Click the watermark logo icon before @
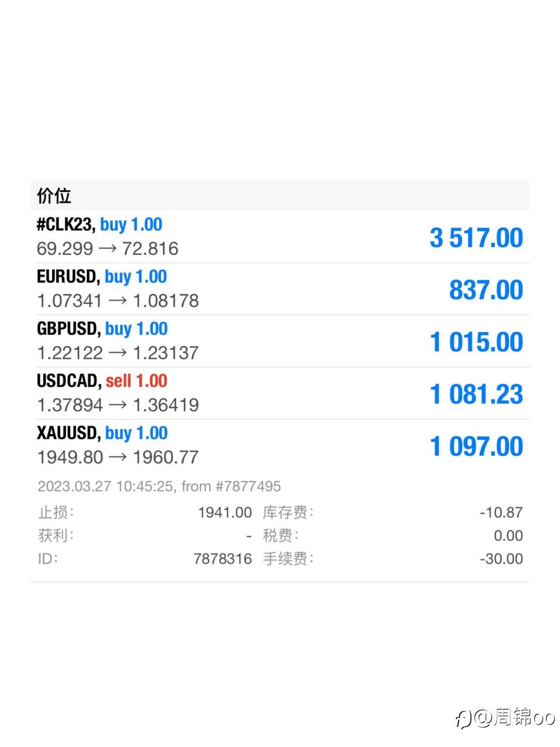Viewport: 560px width, 747px height. tap(463, 719)
